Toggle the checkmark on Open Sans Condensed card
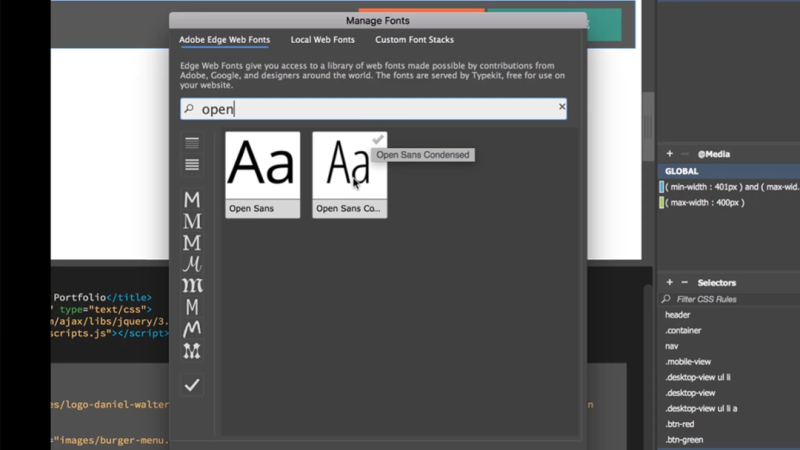The height and width of the screenshot is (450, 800). pos(378,139)
